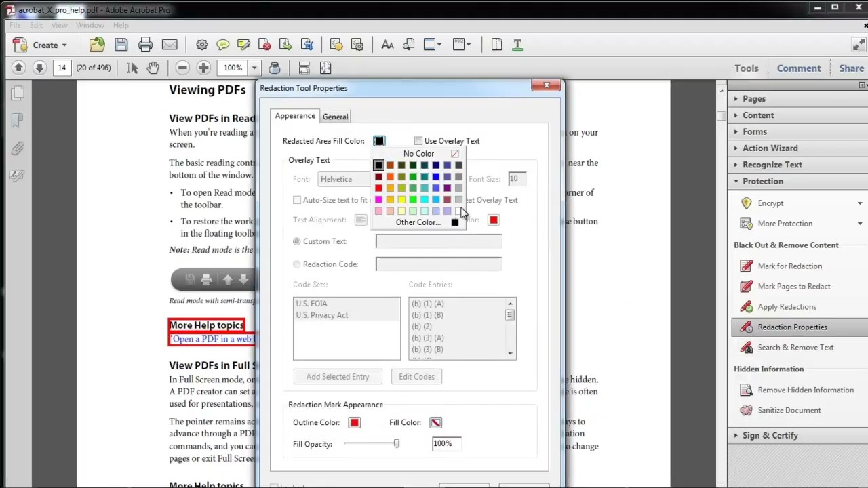
Task: Expand the Forms tools section
Action: [754, 131]
